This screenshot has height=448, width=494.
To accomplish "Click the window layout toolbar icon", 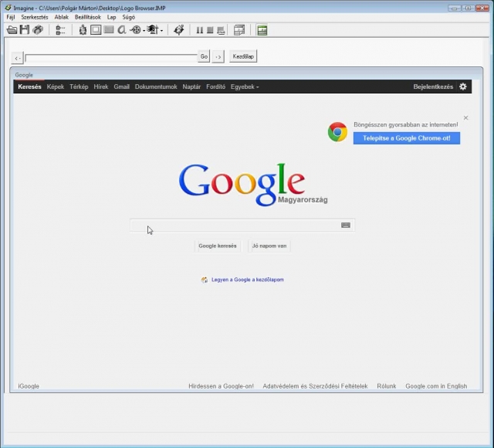I will (x=239, y=30).
